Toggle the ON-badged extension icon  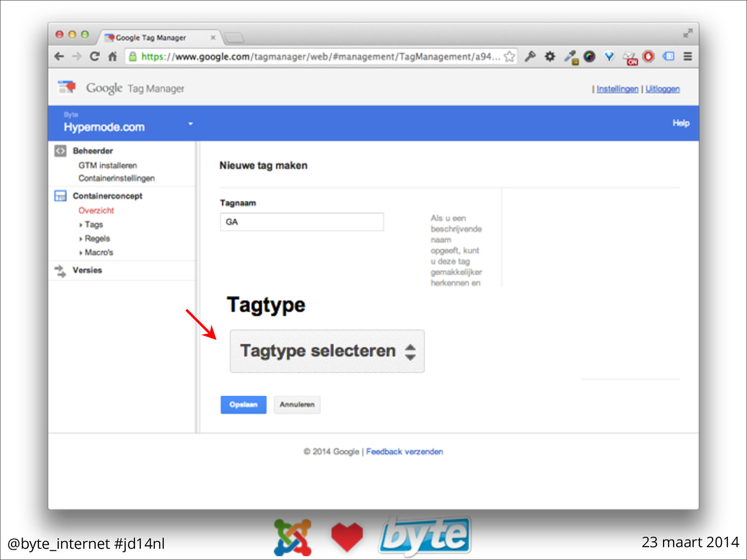coord(630,58)
